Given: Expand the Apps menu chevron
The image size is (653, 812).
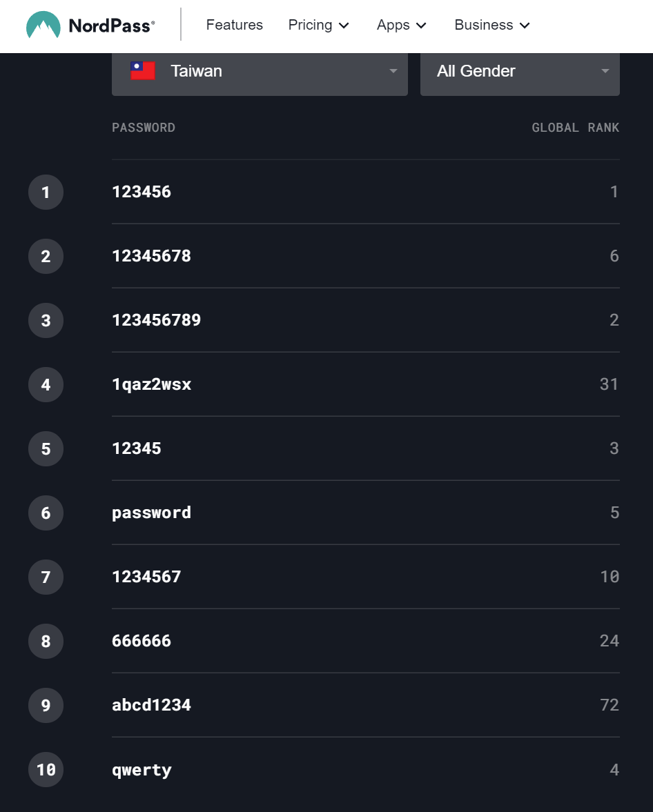Looking at the screenshot, I should pyautogui.click(x=422, y=26).
